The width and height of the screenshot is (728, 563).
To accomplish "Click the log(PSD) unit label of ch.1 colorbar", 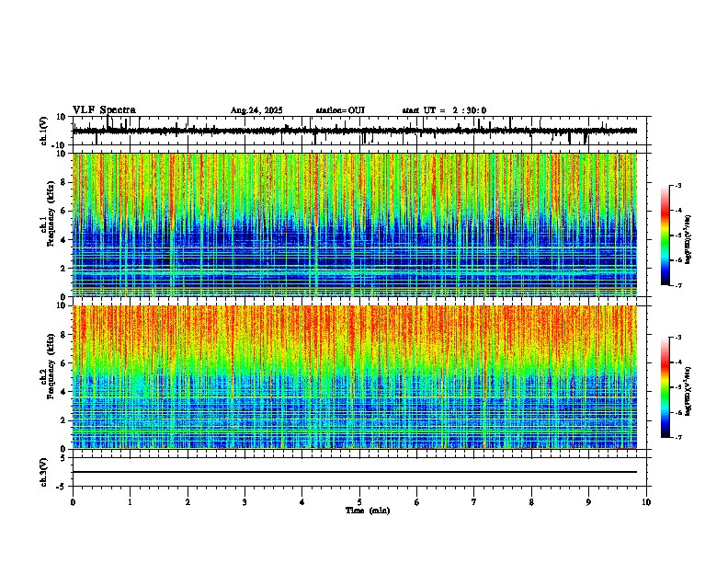I will (x=688, y=240).
